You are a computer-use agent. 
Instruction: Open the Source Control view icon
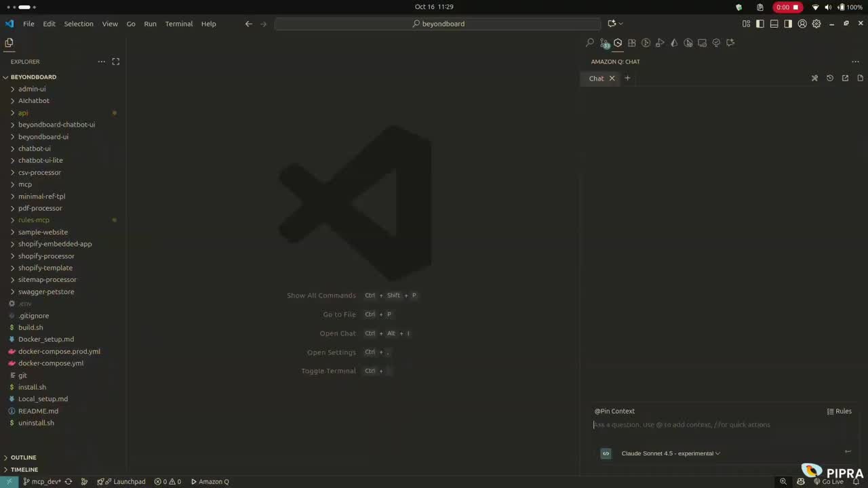click(604, 43)
